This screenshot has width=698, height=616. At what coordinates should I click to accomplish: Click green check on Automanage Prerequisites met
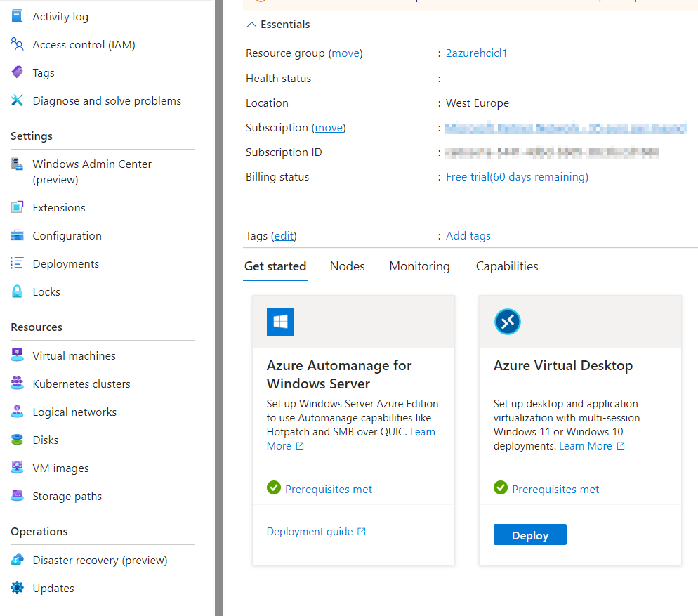[274, 487]
